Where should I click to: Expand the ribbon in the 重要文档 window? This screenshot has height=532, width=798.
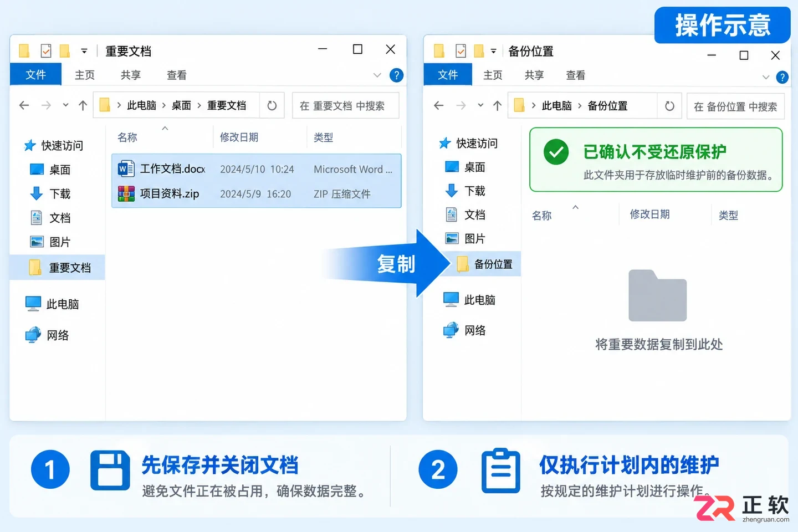point(377,75)
